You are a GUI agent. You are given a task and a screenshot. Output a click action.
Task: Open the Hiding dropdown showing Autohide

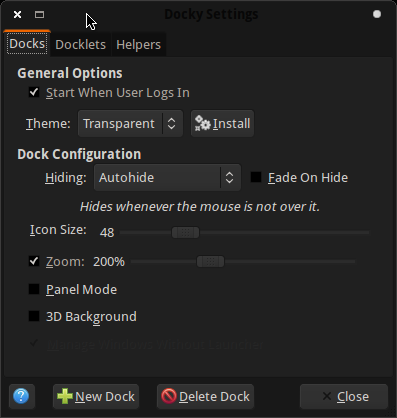pos(167,177)
